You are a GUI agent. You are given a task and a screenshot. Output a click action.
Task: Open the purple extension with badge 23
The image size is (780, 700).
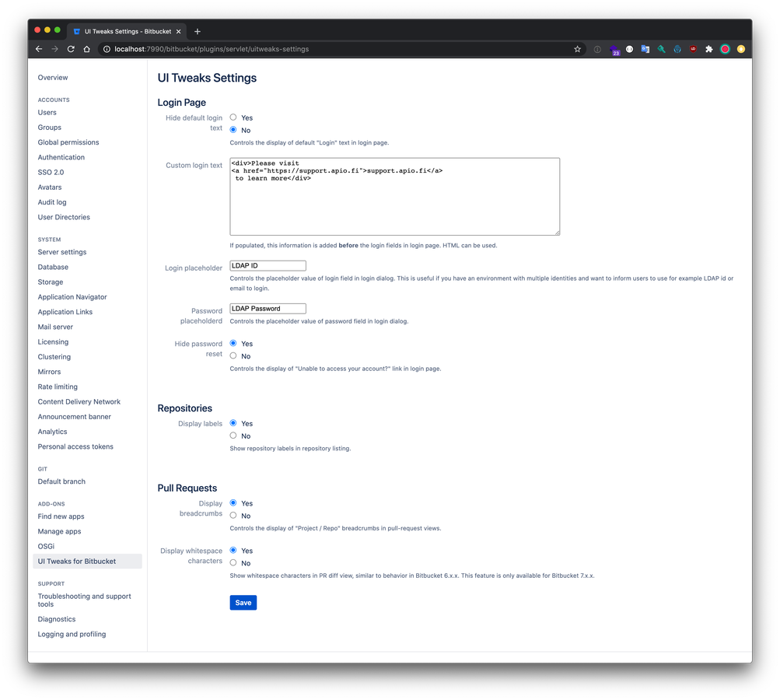tap(614, 49)
